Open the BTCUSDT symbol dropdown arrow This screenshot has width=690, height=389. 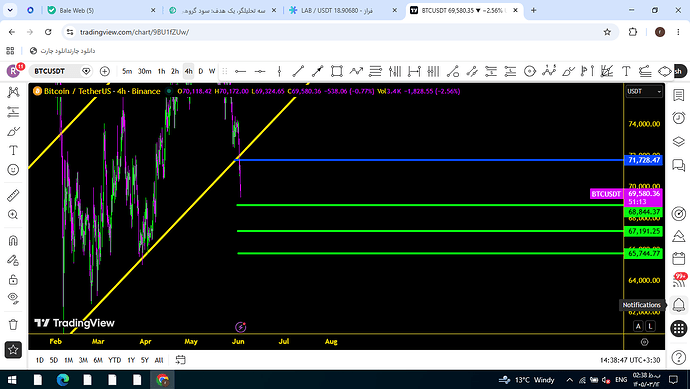86,71
